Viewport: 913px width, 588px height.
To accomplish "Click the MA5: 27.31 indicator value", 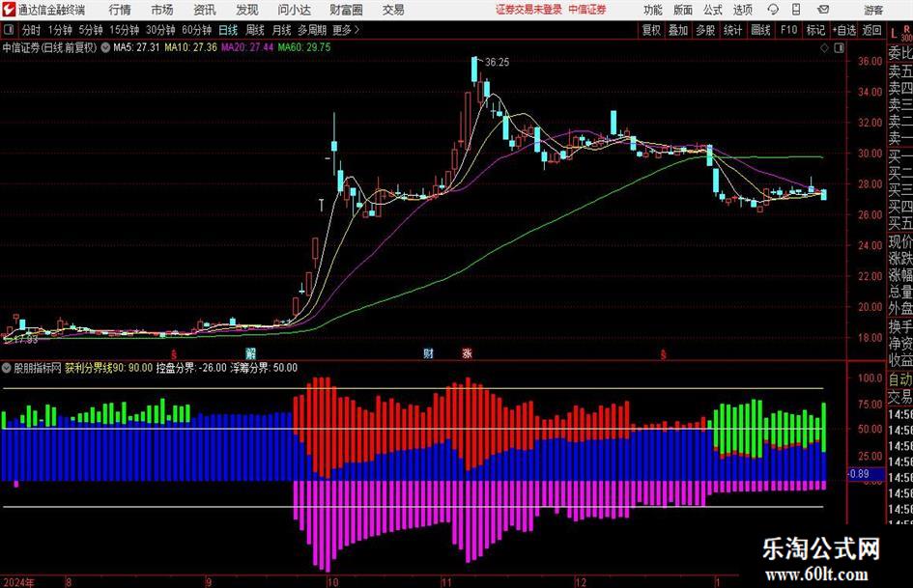I will [136, 47].
